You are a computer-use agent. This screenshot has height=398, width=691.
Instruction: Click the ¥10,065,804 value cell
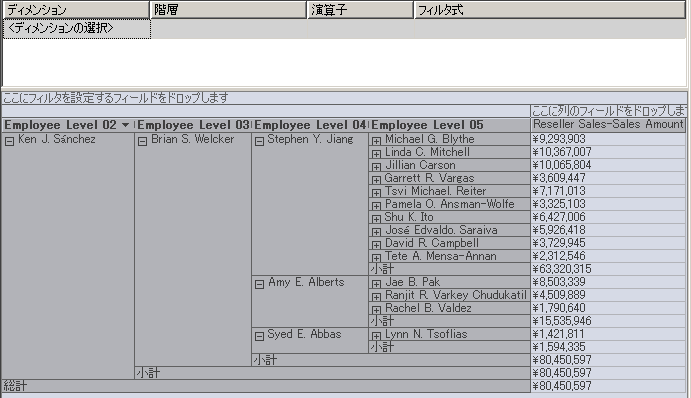pos(608,165)
